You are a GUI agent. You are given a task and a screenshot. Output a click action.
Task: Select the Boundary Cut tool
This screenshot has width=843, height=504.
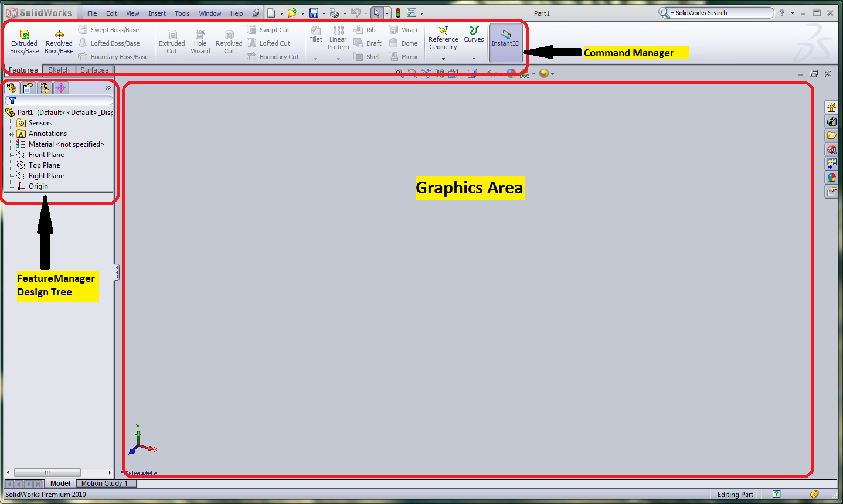coord(273,56)
